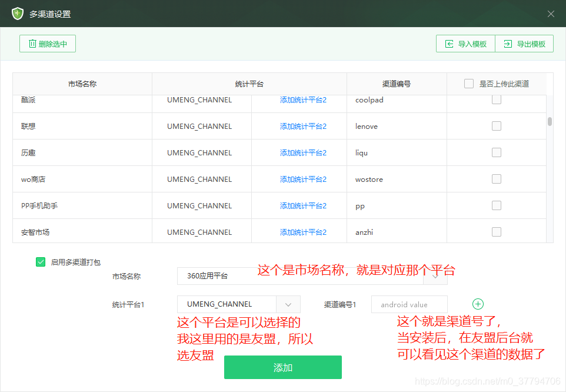Select the PP手机助手 market name cell

82,205
